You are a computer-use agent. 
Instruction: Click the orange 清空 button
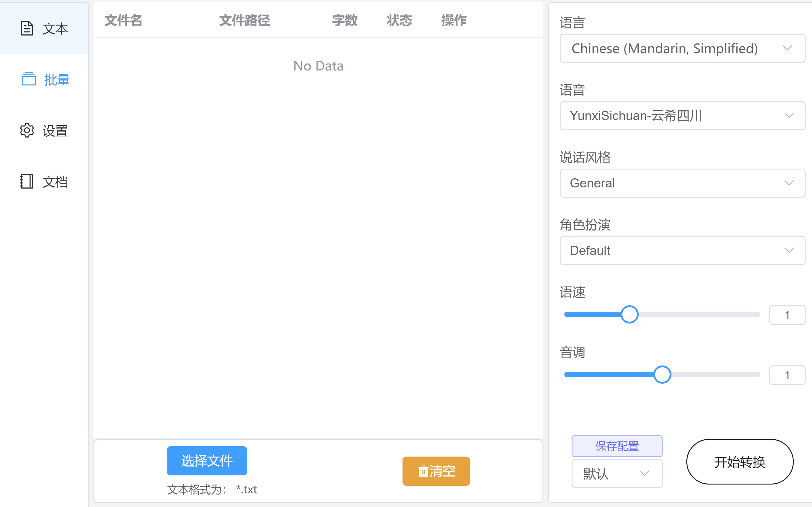coord(436,471)
